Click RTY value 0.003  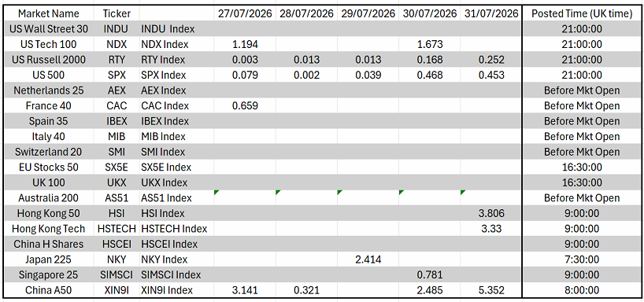(245, 60)
